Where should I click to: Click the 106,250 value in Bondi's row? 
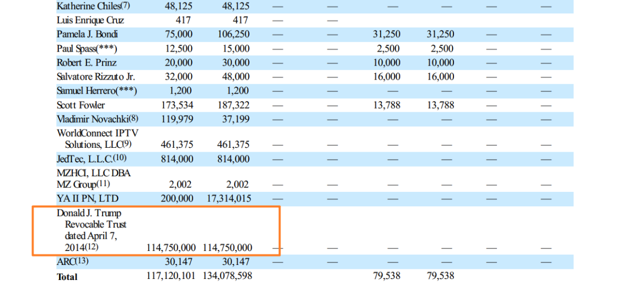(x=236, y=34)
